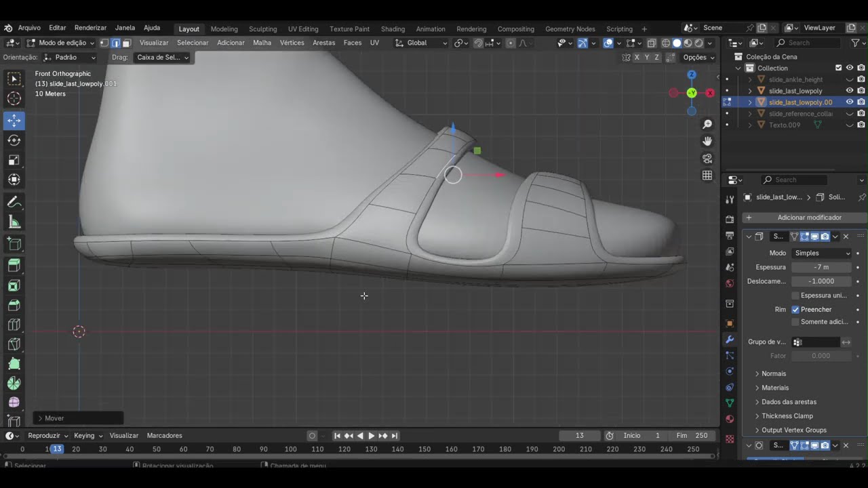Select the Loop Cut tool
Viewport: 868px width, 488px height.
click(x=14, y=325)
